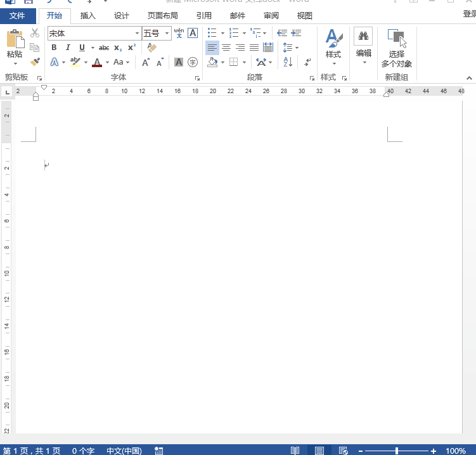
Task: Toggle Bold formatting
Action: 54,48
